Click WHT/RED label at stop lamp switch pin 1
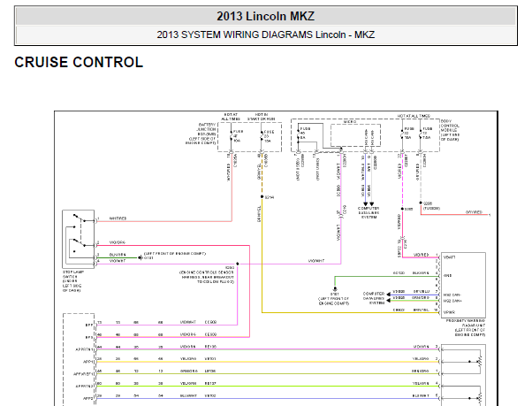532x406 pixels. (118, 218)
